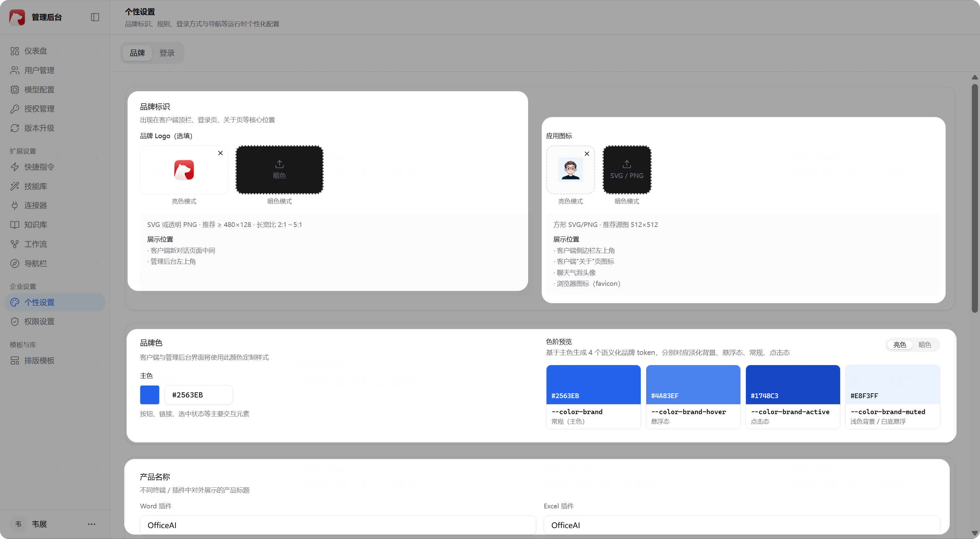The image size is (980, 539).
Task: Open 快捷指令 in the sidebar
Action: [55, 167]
